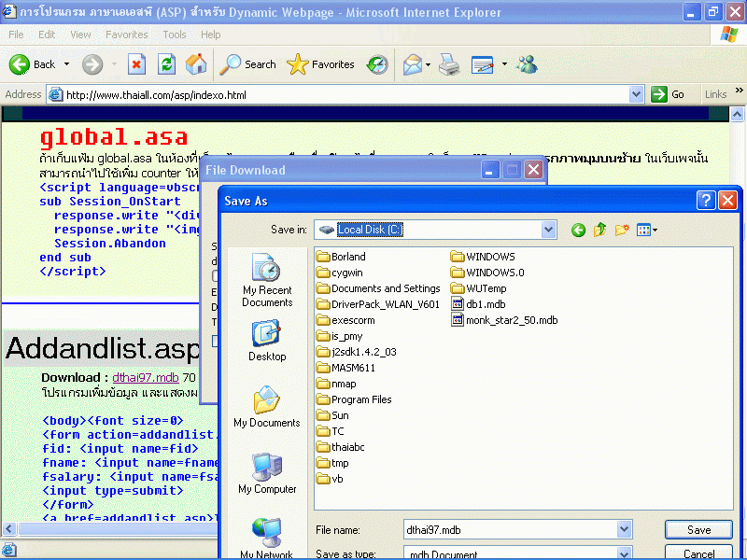
Task: Click the Stop button in IE toolbar
Action: pos(136,64)
